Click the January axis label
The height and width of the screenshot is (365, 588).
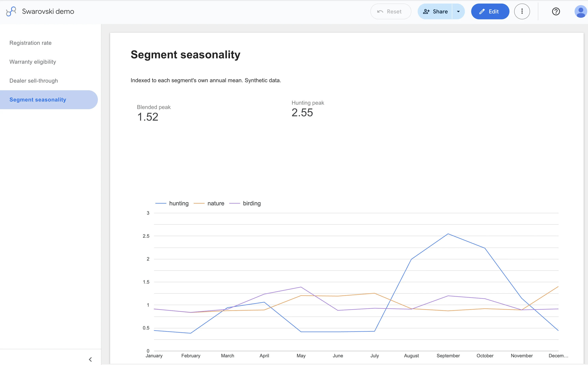coord(154,356)
